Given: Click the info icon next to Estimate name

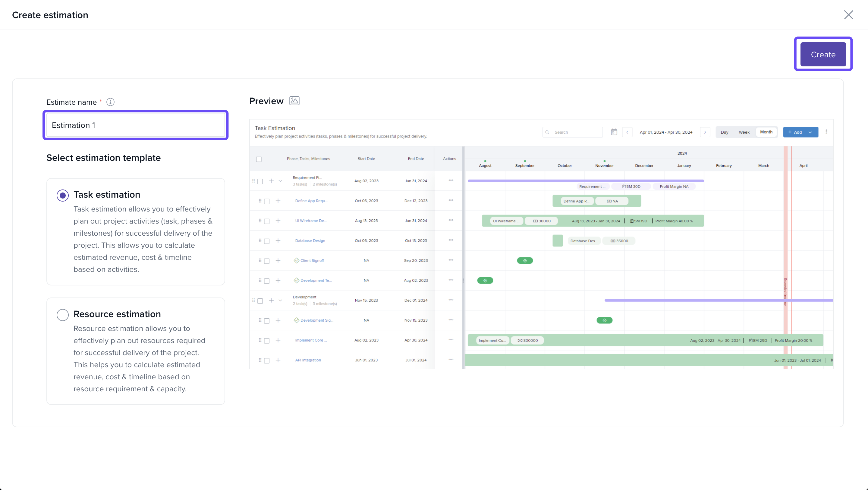Looking at the screenshot, I should 110,102.
